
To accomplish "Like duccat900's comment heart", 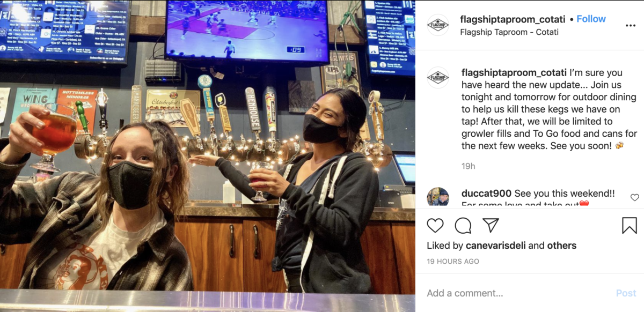I will pyautogui.click(x=635, y=197).
